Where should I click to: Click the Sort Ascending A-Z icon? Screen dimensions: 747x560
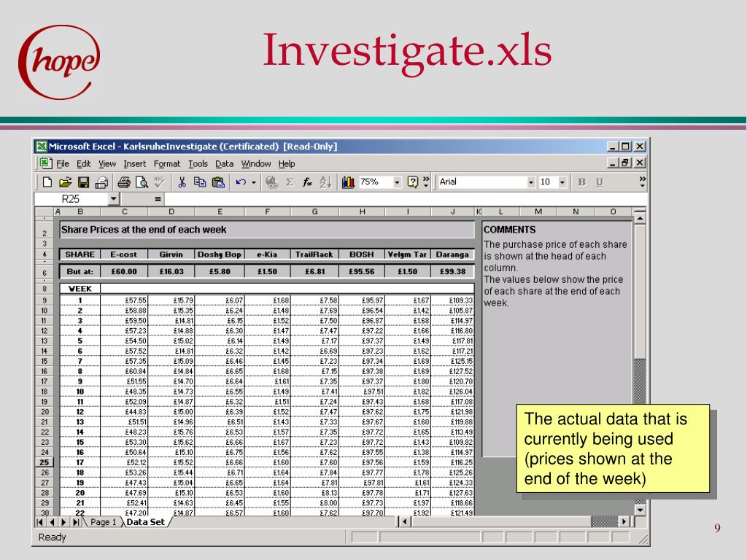coord(326,182)
